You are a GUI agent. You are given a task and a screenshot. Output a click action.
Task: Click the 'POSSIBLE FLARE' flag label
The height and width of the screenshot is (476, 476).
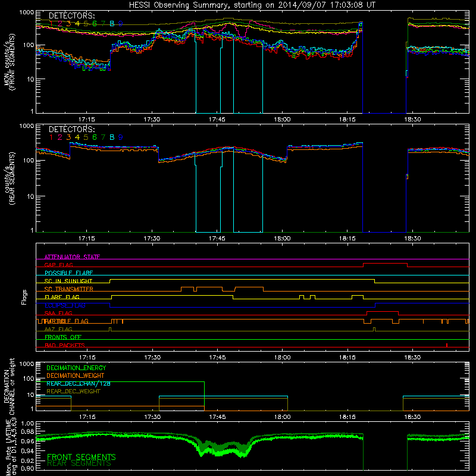(68, 273)
